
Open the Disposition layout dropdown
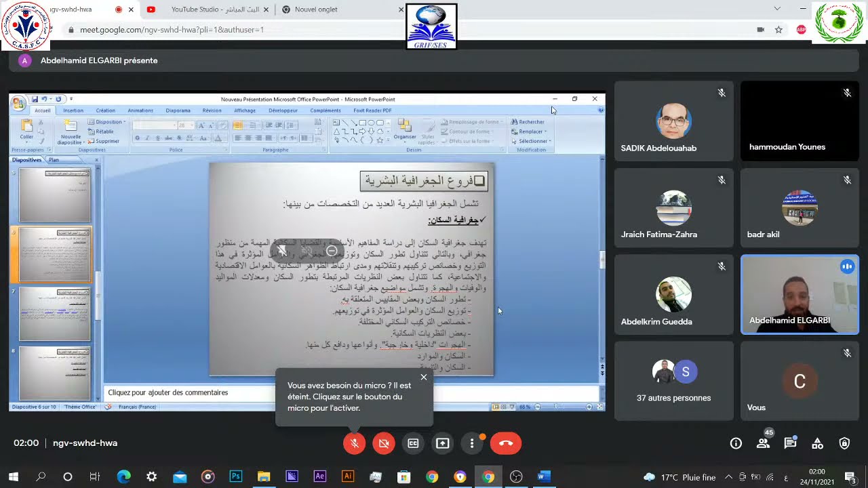click(106, 122)
